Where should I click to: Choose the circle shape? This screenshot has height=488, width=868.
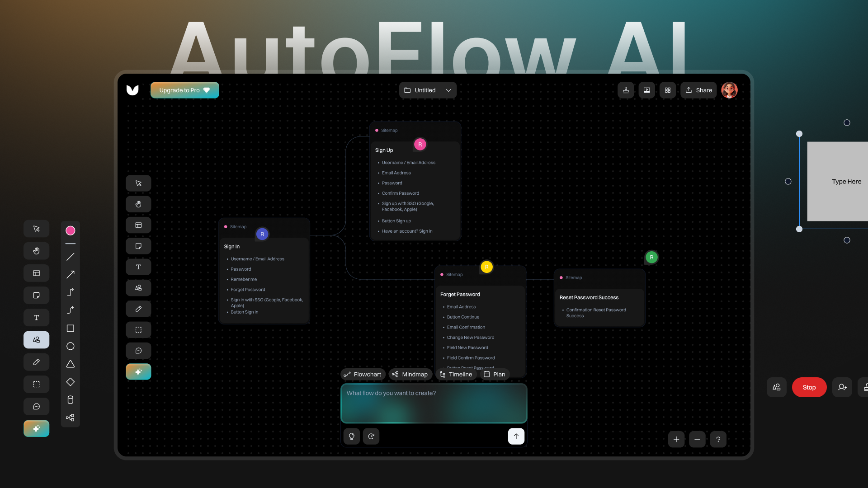[x=71, y=346]
